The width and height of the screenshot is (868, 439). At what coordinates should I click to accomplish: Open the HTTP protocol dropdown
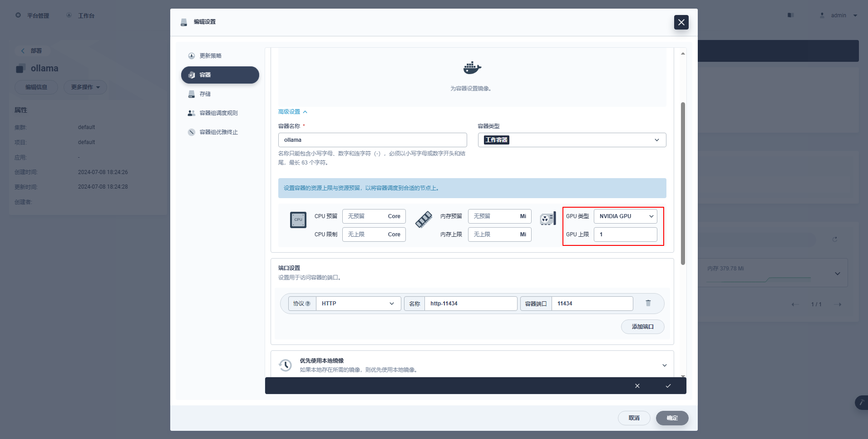[358, 304]
